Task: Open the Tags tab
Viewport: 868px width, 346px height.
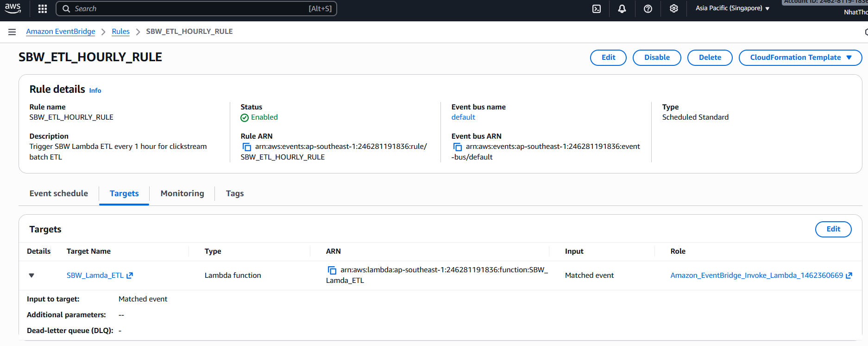Action: pyautogui.click(x=235, y=193)
